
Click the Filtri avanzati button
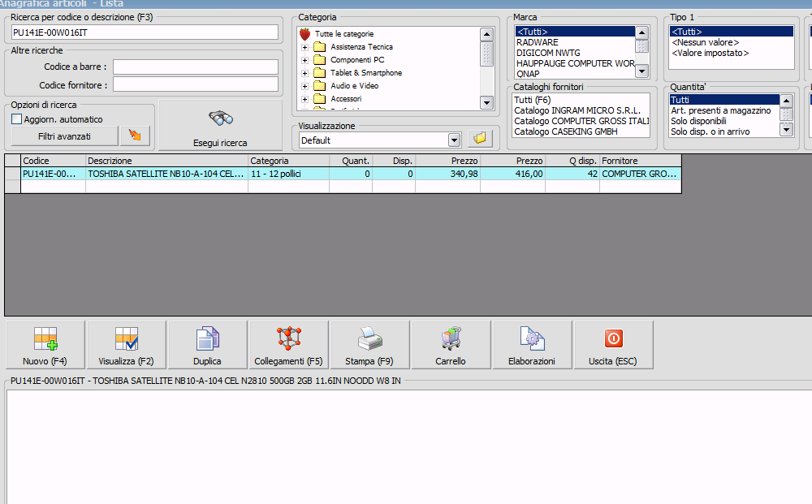tap(65, 136)
